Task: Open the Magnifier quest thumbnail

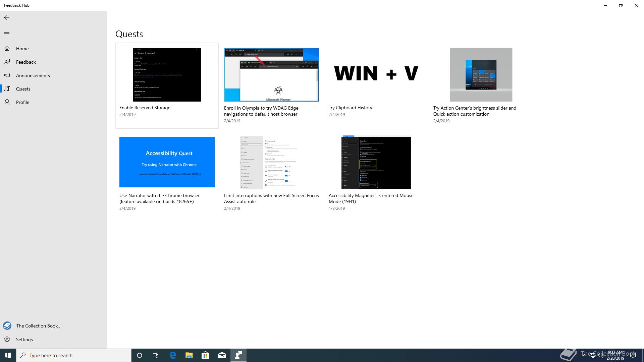Action: [376, 162]
